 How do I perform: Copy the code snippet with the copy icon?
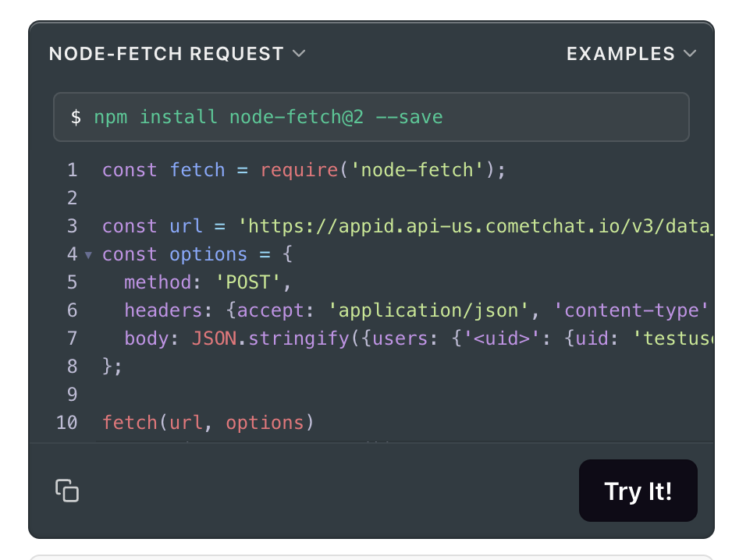coord(67,491)
